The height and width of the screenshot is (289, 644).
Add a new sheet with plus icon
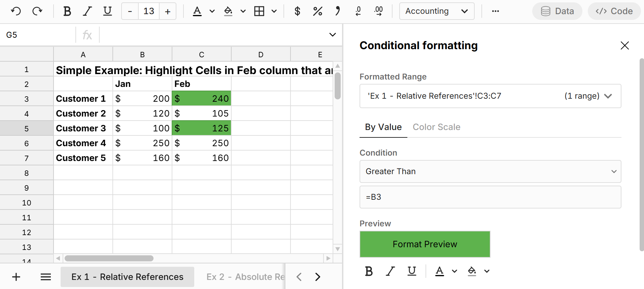[x=16, y=277]
